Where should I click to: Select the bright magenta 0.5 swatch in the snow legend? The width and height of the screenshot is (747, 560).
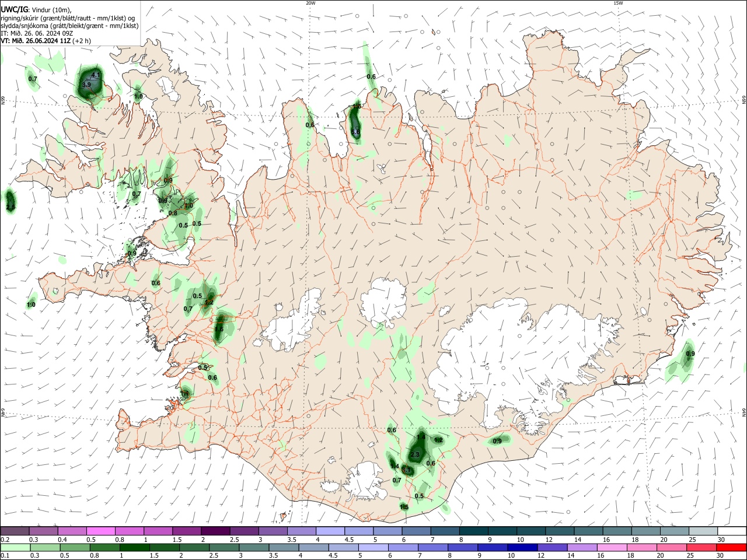coord(101,531)
